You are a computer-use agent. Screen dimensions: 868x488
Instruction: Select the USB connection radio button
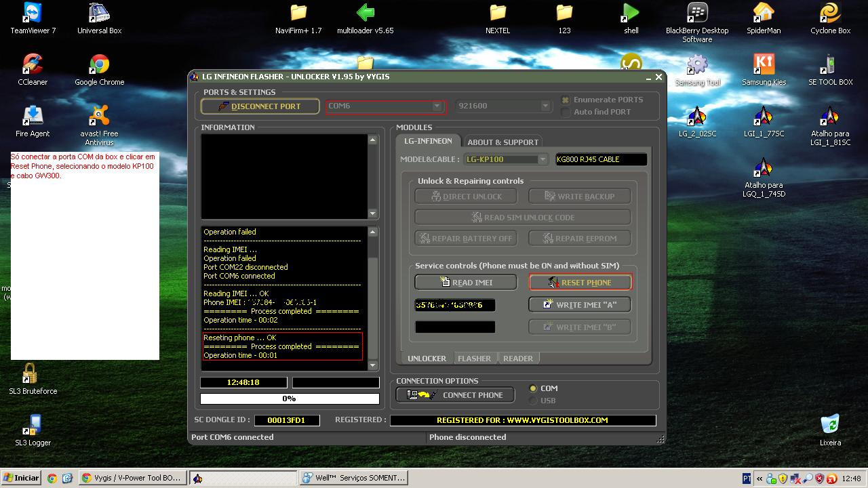tap(533, 401)
